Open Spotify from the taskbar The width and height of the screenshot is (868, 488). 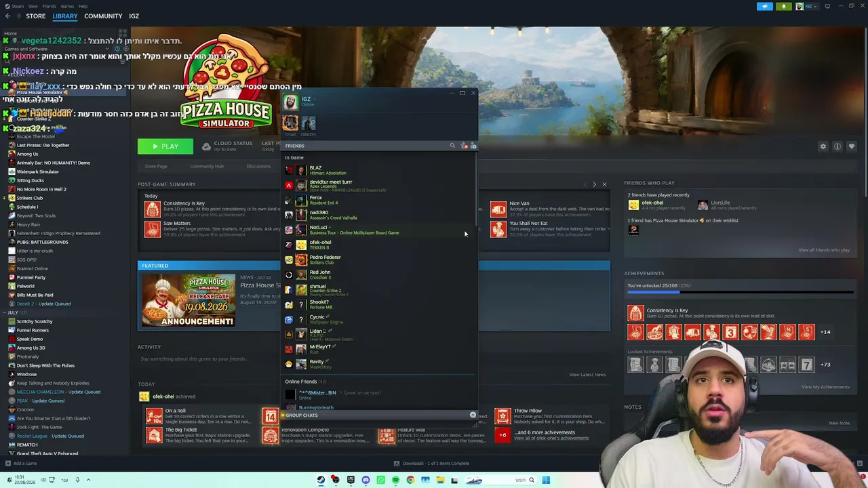pyautogui.click(x=395, y=481)
